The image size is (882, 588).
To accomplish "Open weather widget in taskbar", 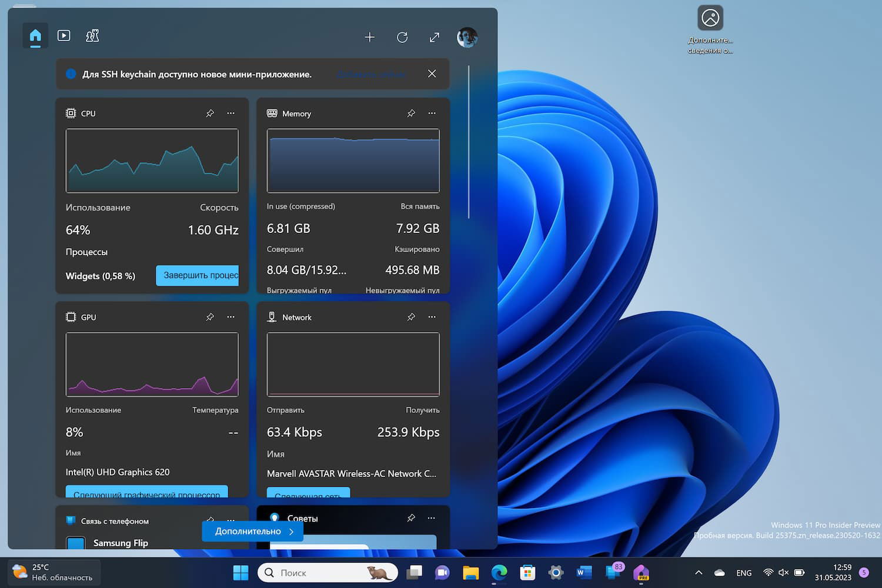I will [x=54, y=572].
